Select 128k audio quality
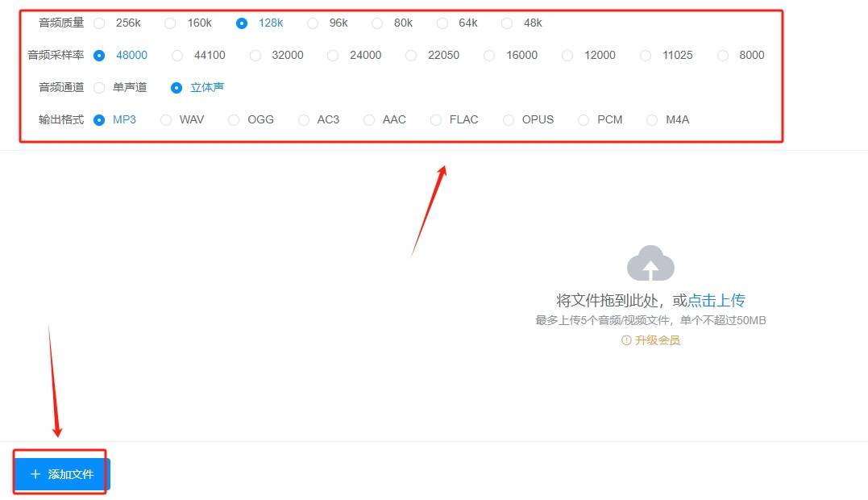This screenshot has width=868, height=500. pyautogui.click(x=241, y=23)
